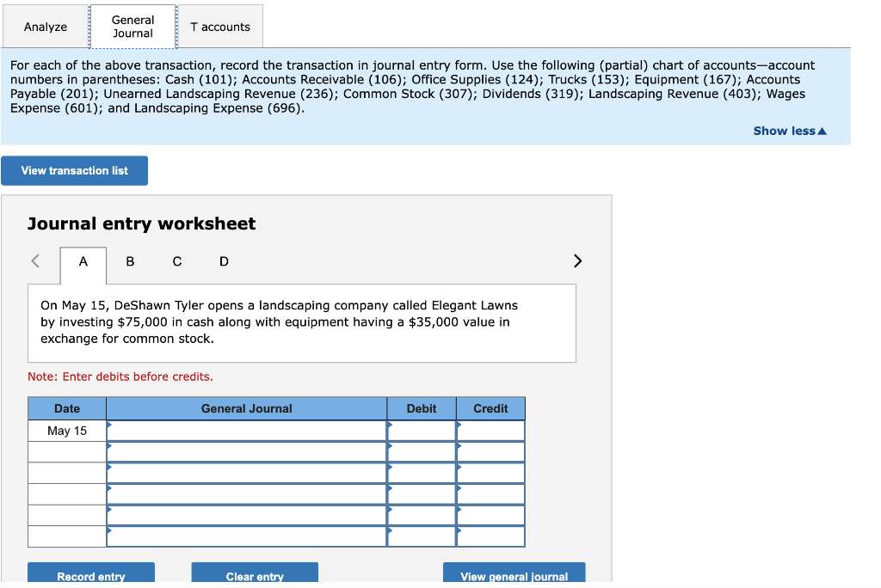The height and width of the screenshot is (588, 881).
Task: Open account dropdown in third journal row
Action: (247, 473)
